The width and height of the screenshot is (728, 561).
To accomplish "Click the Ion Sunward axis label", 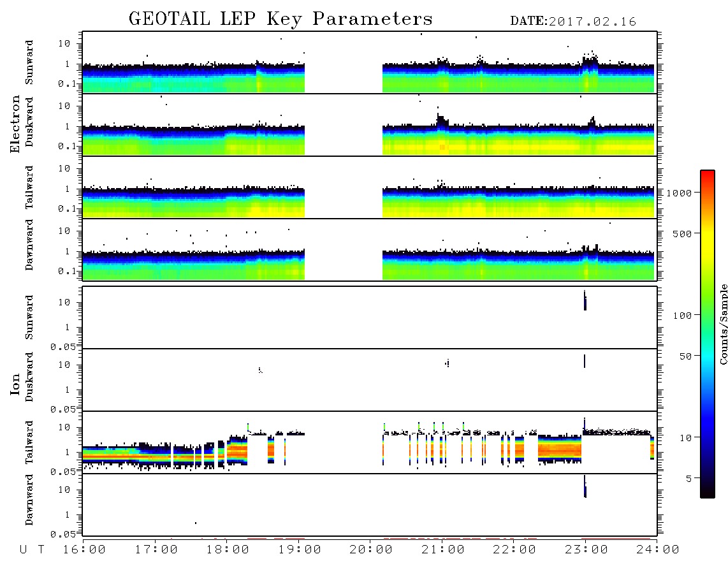I will (x=29, y=317).
